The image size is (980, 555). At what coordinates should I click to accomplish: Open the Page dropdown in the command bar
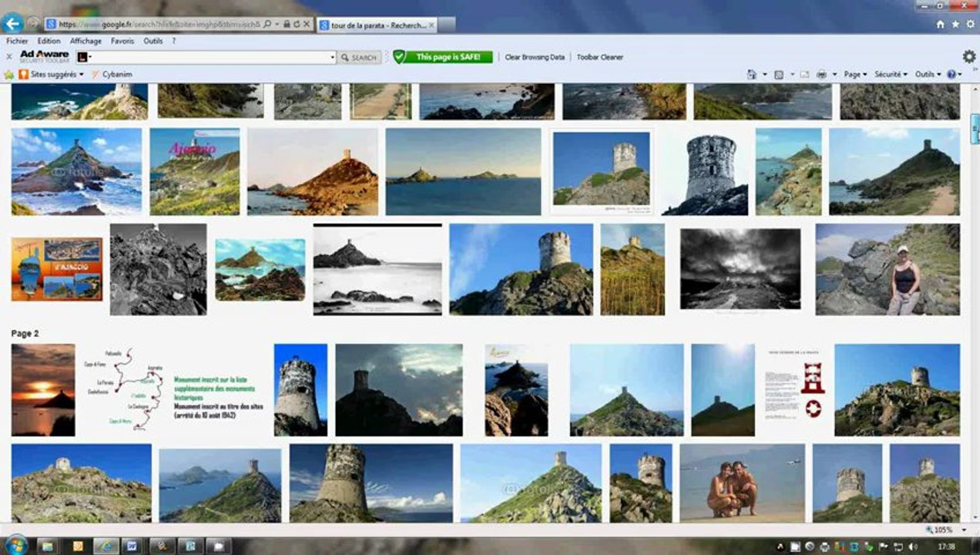(x=855, y=75)
